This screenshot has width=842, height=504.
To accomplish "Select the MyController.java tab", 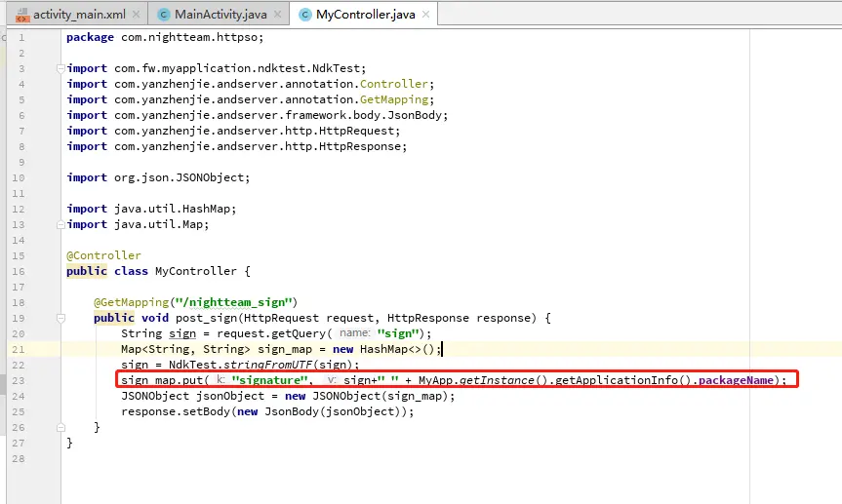I will [x=365, y=15].
